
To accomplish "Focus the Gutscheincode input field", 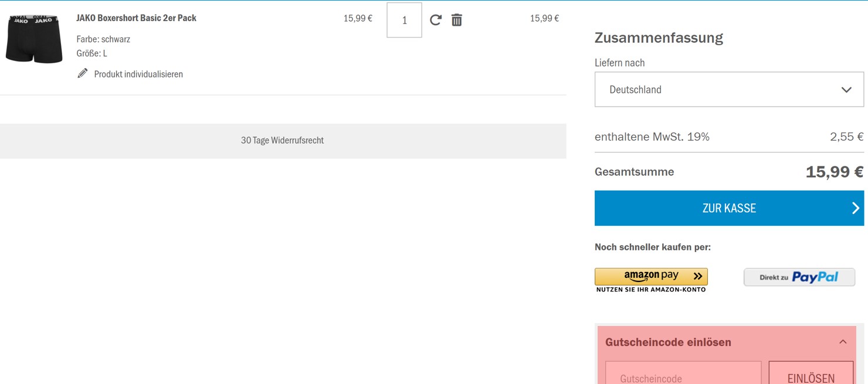I will [683, 373].
